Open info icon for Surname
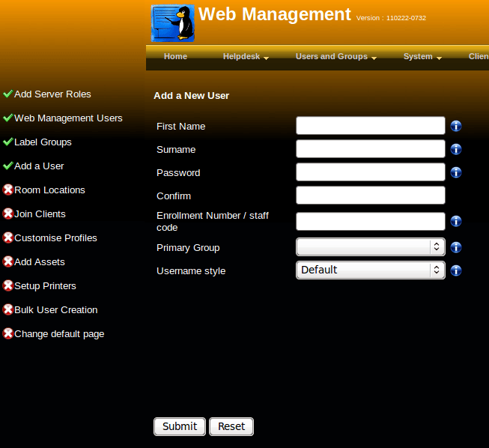Image resolution: width=489 pixels, height=448 pixels. [x=456, y=149]
